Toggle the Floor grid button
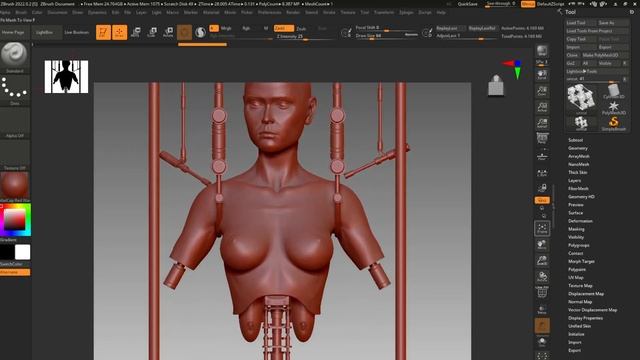This screenshot has height=360, width=640. 542,156
